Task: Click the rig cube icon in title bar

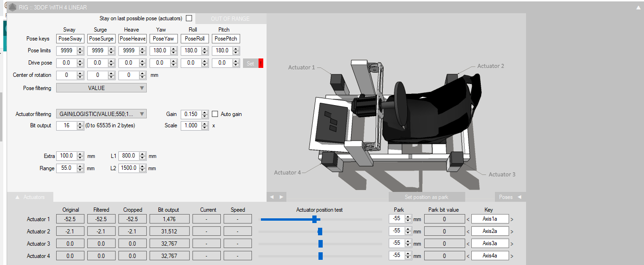Action: pos(12,7)
